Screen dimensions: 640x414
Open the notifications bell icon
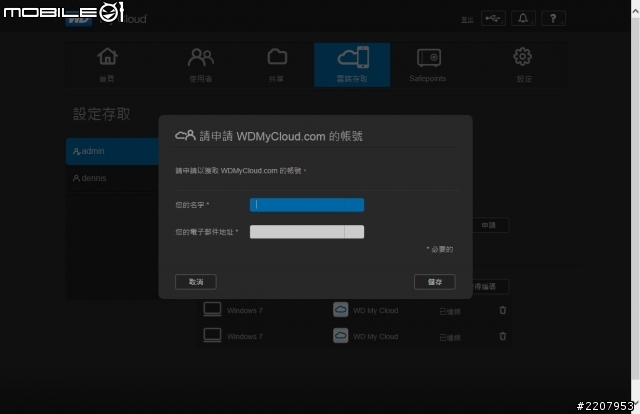[x=523, y=18]
